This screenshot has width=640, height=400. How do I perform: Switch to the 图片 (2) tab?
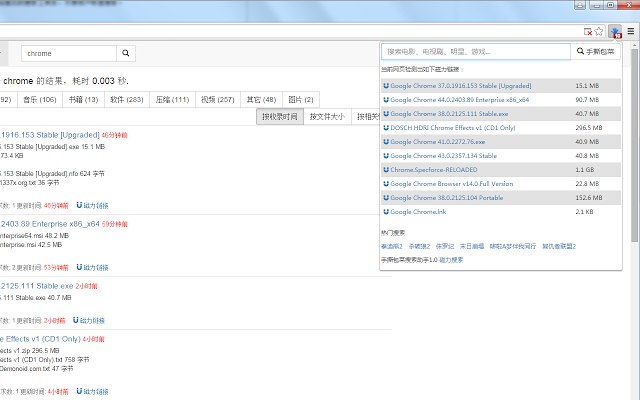pyautogui.click(x=301, y=100)
